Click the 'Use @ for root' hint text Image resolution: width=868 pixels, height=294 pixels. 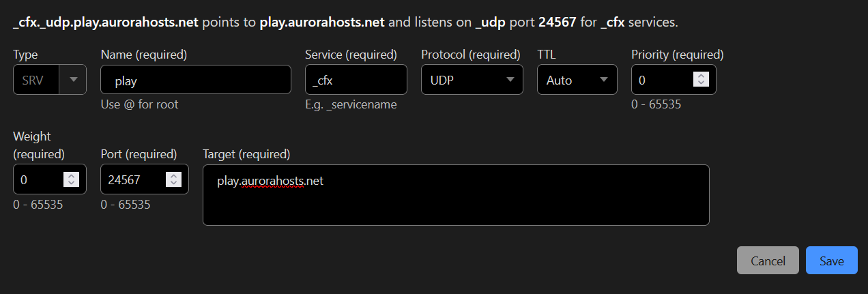click(139, 104)
